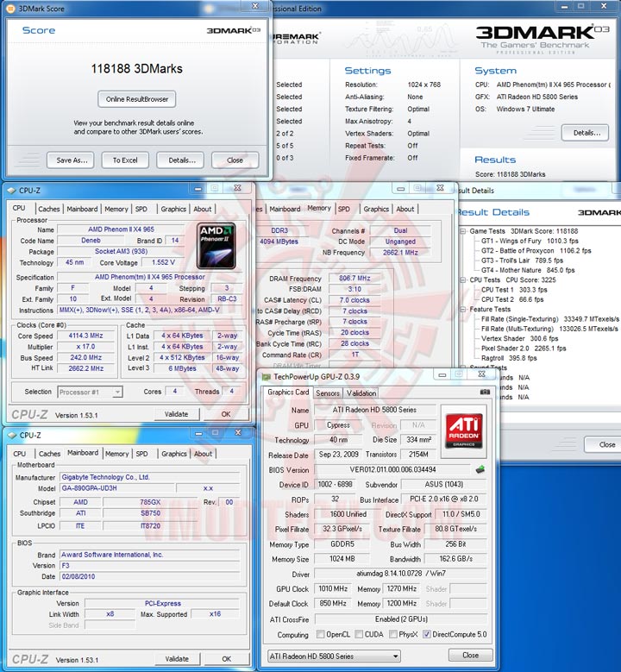Viewport: 621px width, 672px height.
Task: Select Fill Rate (Multi-Texturing) row
Action: 549,329
